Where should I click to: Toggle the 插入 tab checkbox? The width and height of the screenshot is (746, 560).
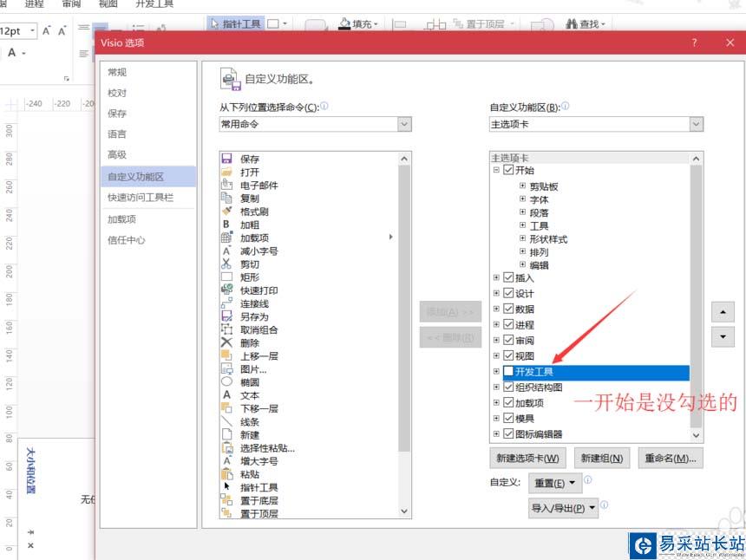(508, 277)
